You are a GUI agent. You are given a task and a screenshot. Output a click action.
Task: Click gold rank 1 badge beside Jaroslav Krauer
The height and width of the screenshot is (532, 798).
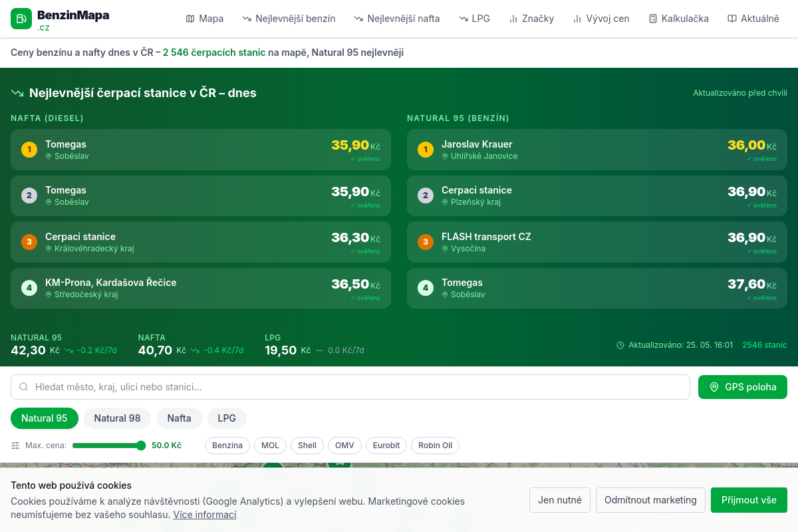coord(426,150)
